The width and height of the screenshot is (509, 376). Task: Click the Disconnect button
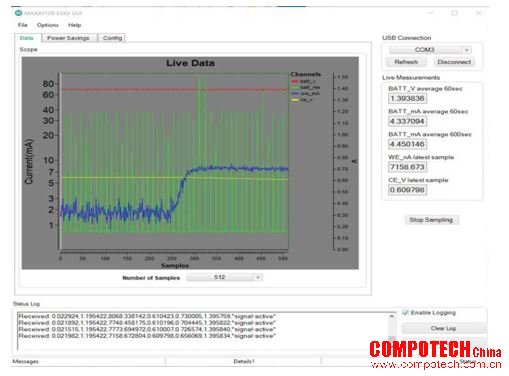point(454,62)
